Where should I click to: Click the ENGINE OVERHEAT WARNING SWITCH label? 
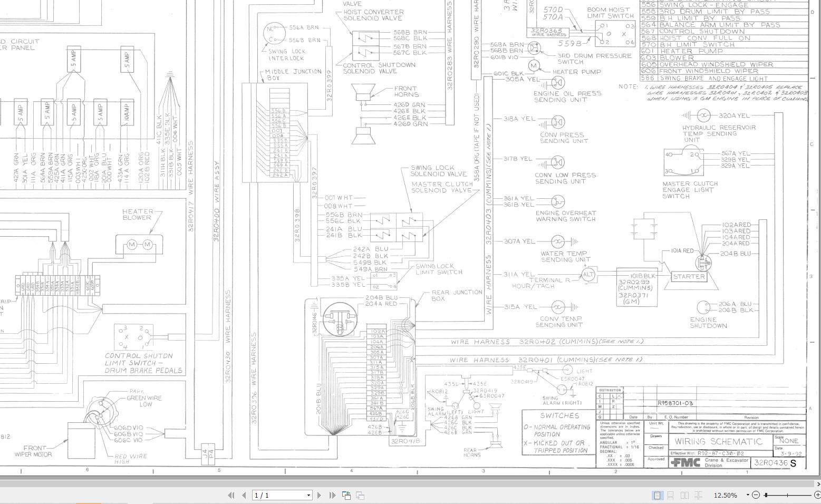(x=566, y=216)
